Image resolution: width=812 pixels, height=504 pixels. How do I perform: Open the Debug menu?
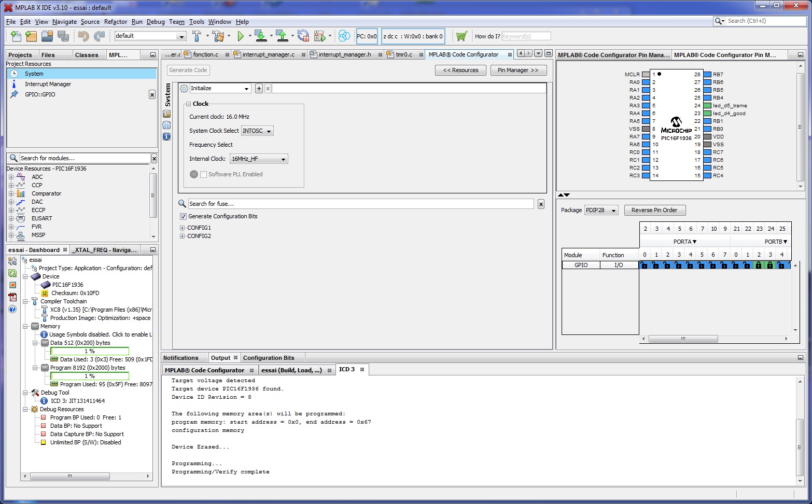[156, 22]
